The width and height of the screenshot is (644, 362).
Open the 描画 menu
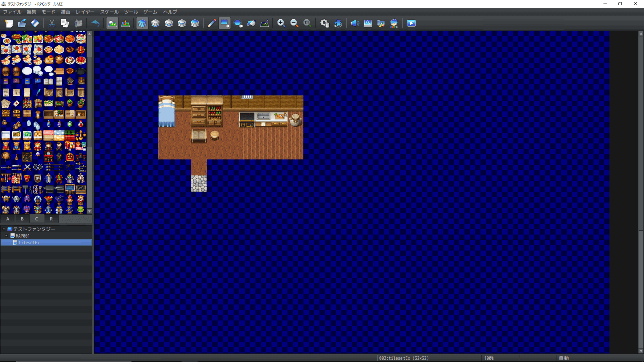(x=66, y=12)
